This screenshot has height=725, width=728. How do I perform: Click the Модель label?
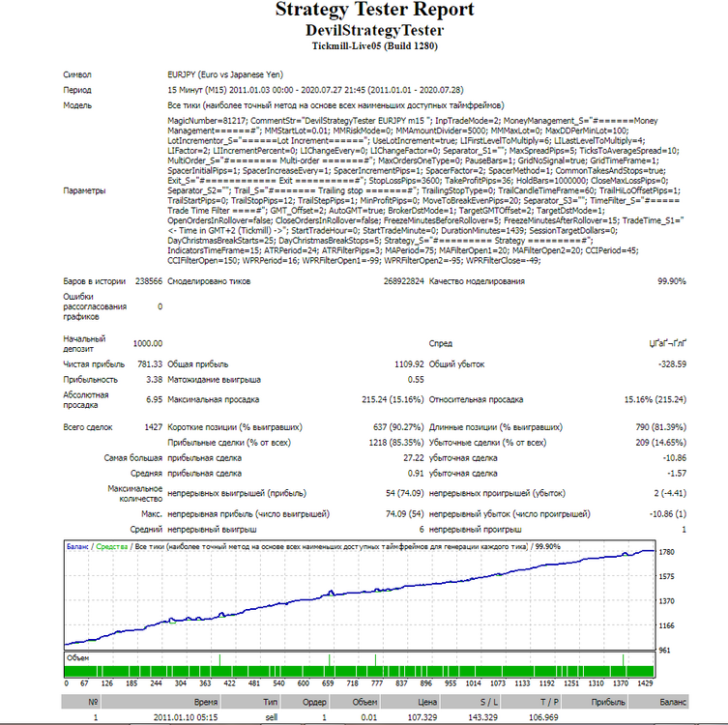coord(77,105)
